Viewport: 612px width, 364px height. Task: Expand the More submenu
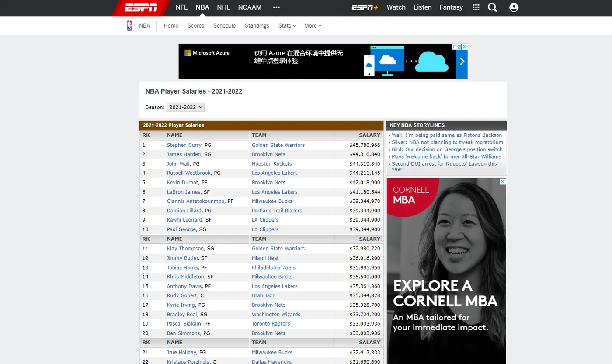[313, 26]
